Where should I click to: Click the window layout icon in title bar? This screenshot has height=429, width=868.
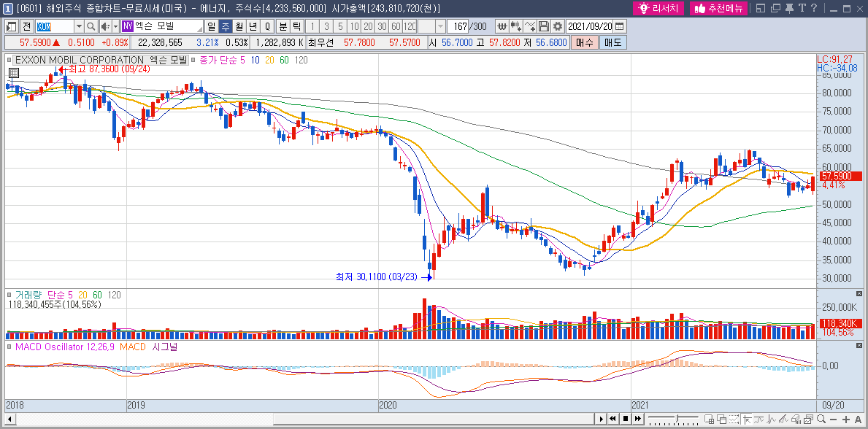click(761, 8)
